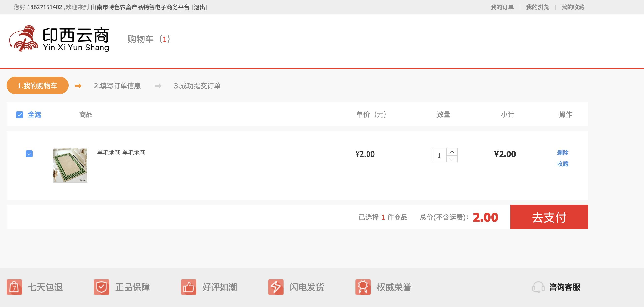
Task: Click the 数量 column header
Action: click(443, 115)
